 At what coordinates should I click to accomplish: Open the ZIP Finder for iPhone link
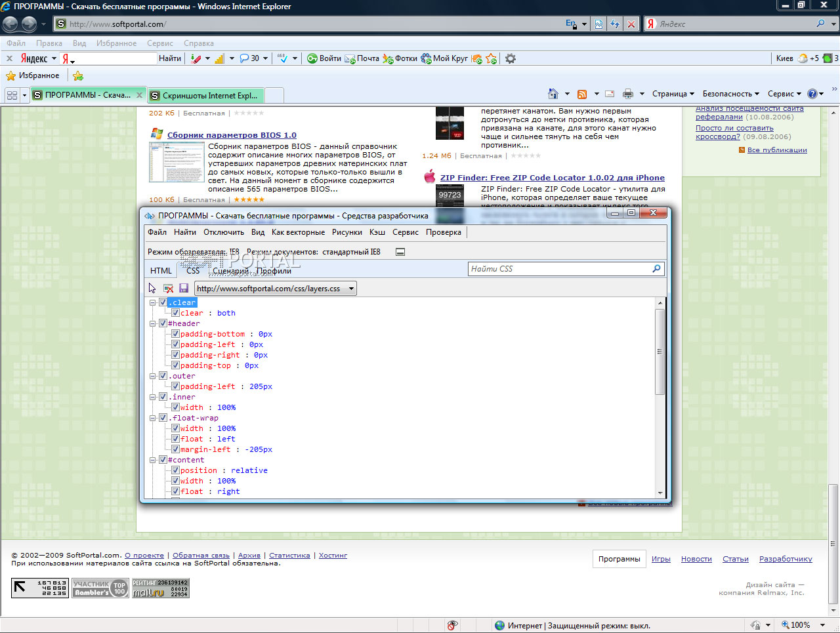pyautogui.click(x=553, y=178)
